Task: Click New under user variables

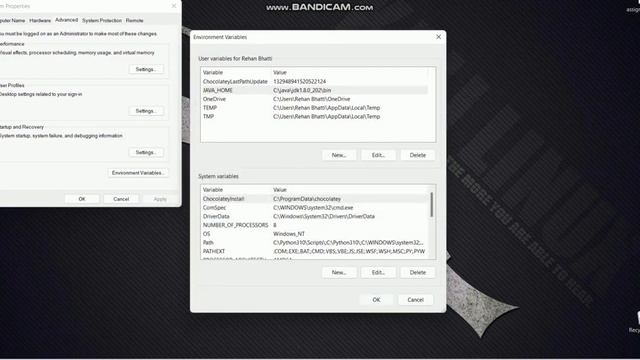Action: coord(339,155)
